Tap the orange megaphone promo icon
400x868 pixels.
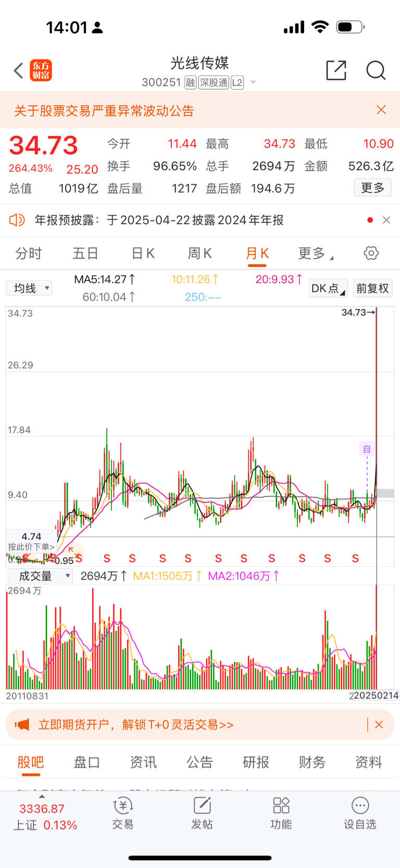pos(22,725)
